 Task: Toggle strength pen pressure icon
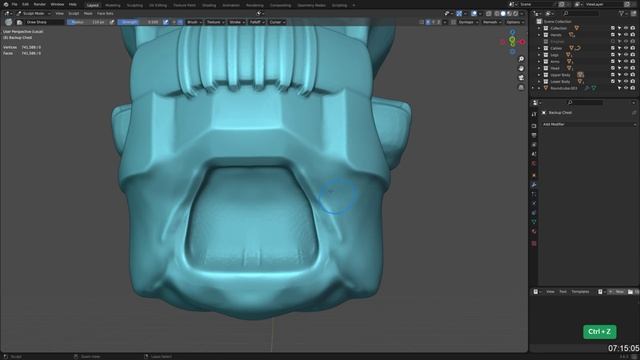click(166, 22)
